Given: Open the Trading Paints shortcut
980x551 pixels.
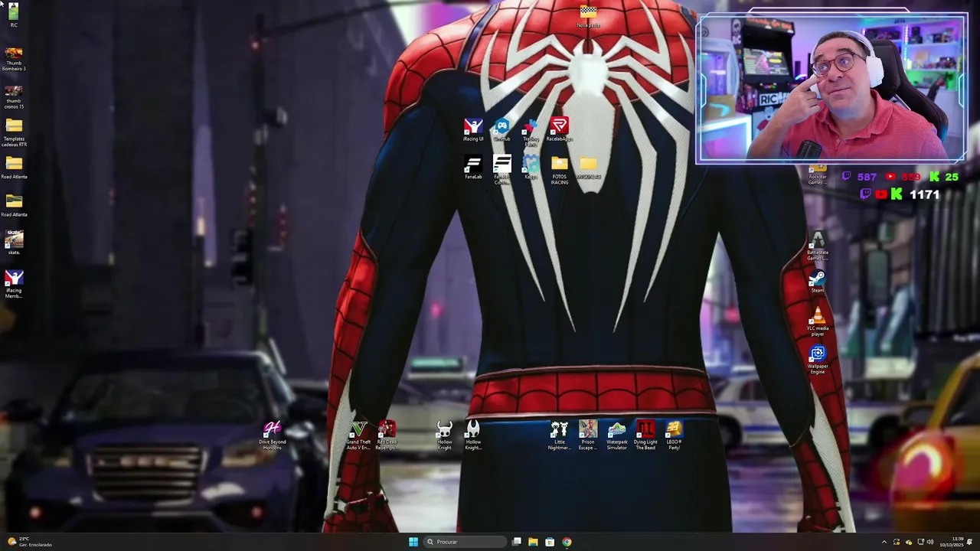Looking at the screenshot, I should [x=531, y=133].
